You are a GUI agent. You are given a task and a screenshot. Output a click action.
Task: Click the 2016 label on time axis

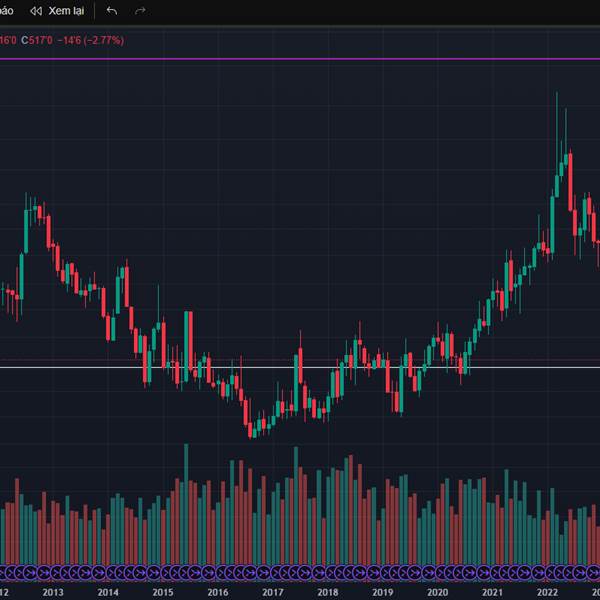218,592
